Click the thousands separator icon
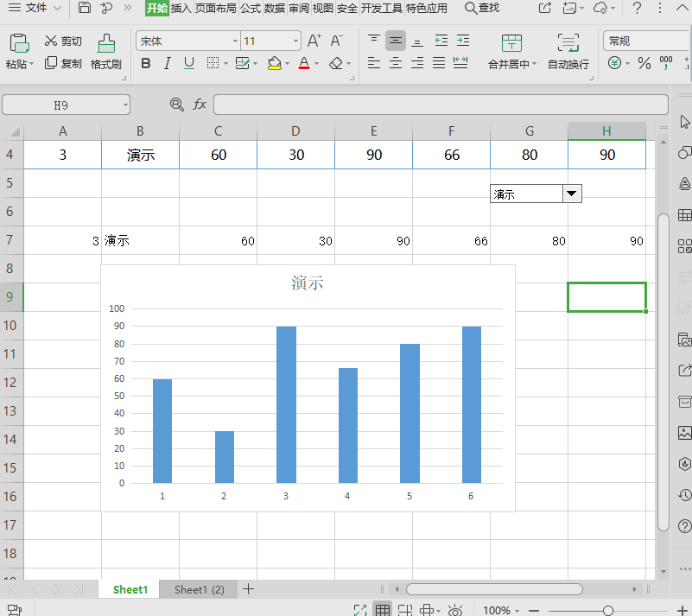 point(665,63)
